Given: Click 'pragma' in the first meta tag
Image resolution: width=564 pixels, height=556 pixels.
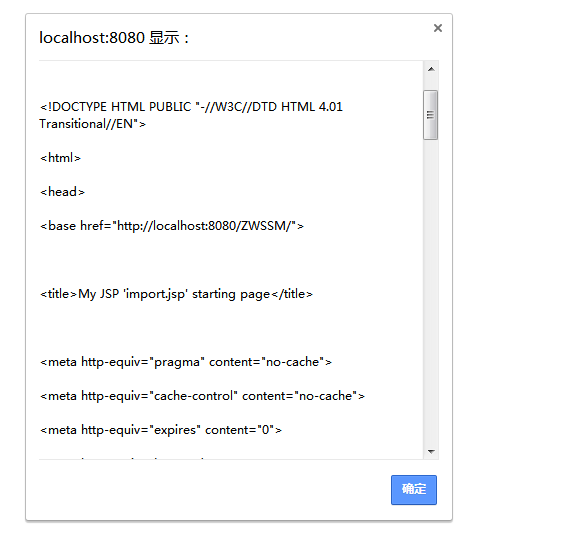Looking at the screenshot, I should (177, 362).
